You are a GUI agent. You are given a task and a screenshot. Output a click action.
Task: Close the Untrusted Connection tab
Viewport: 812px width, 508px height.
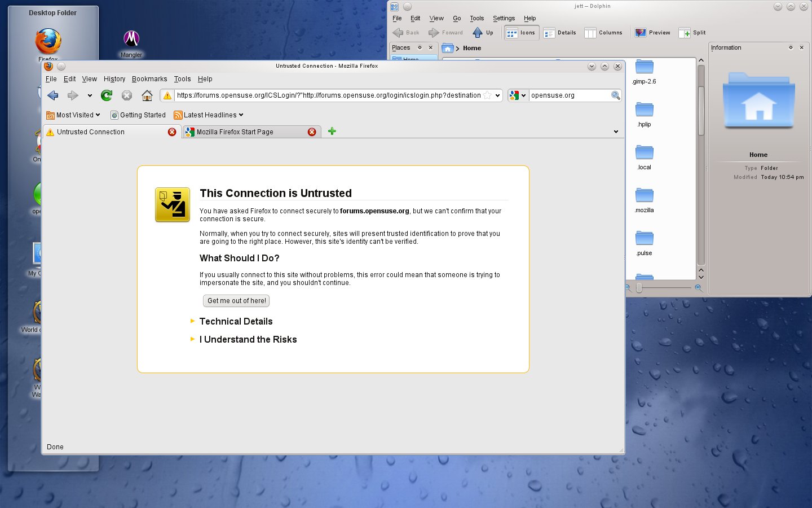click(x=172, y=132)
